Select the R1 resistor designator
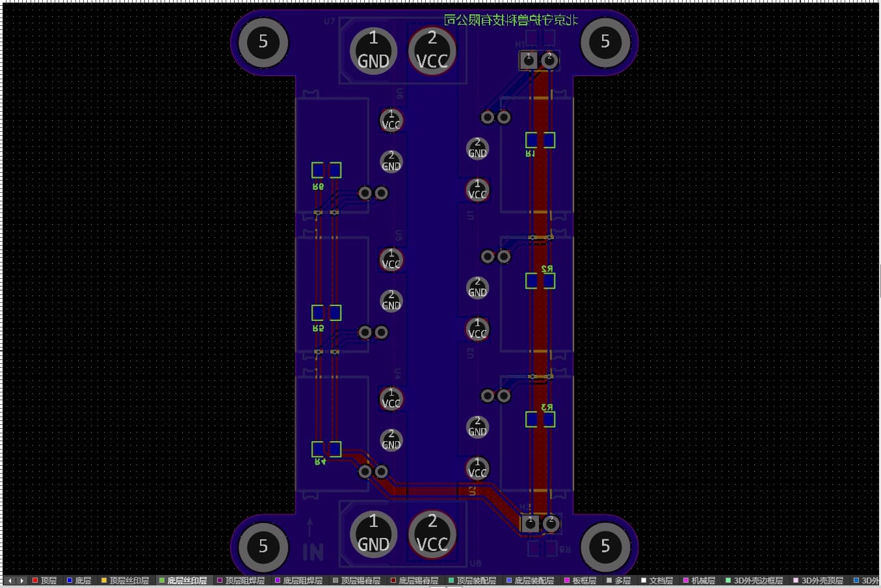Screen dimensions: 881x588 click(x=531, y=154)
